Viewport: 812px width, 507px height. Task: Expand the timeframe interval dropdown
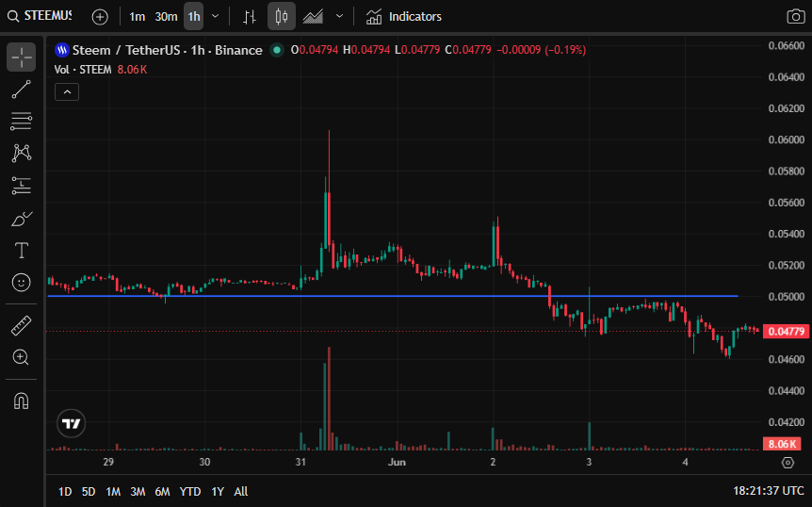click(x=216, y=17)
